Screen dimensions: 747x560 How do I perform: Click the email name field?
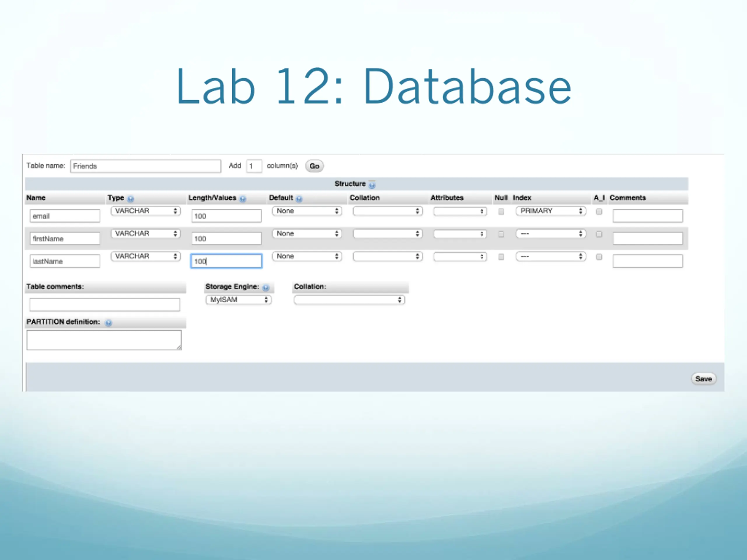[x=65, y=216]
